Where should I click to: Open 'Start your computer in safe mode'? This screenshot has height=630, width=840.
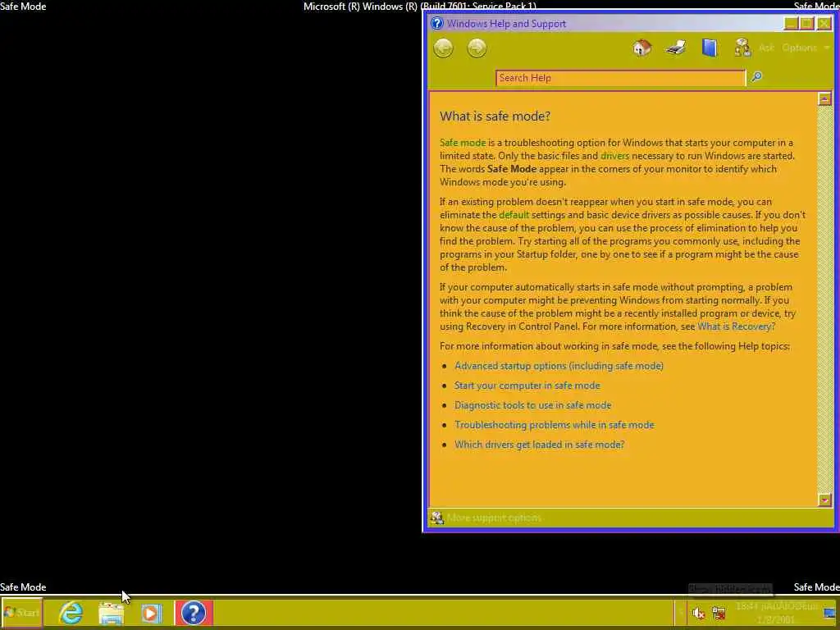pos(527,386)
